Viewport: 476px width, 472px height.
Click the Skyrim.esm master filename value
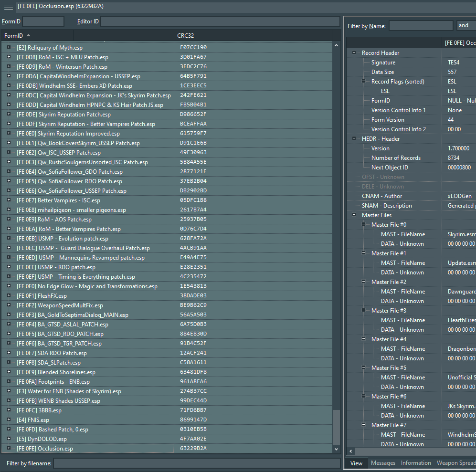click(461, 234)
